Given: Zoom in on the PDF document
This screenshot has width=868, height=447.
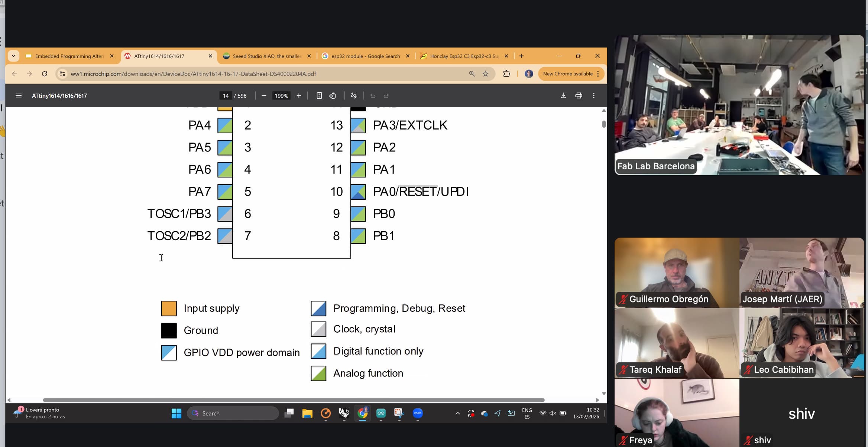Looking at the screenshot, I should coord(299,96).
